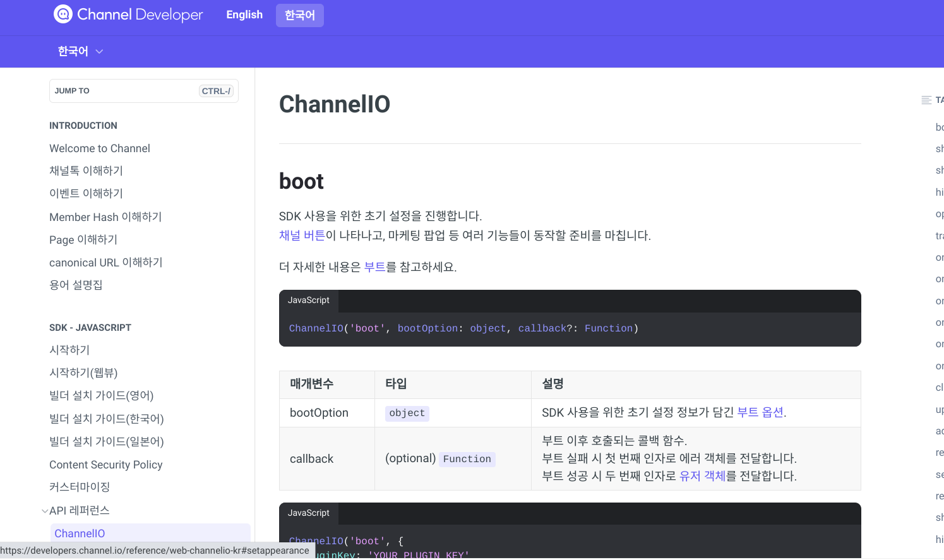
Task: Click the ChannelIO page heading
Action: 335,104
